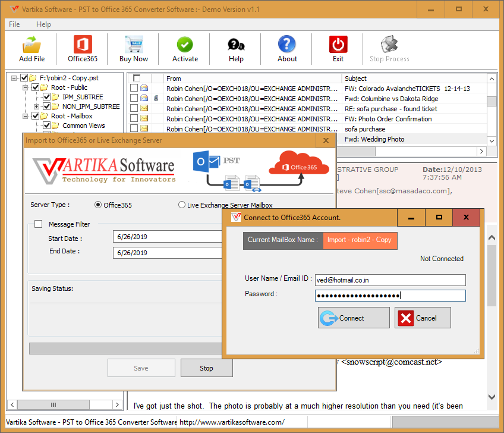
Task: Click the message preview vertical scrollbar thumb
Action: click(492, 276)
